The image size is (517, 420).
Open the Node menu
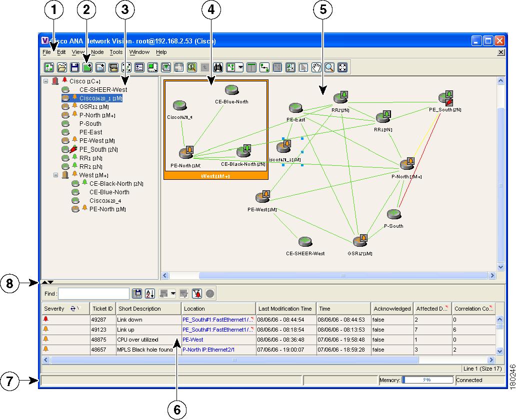point(97,52)
